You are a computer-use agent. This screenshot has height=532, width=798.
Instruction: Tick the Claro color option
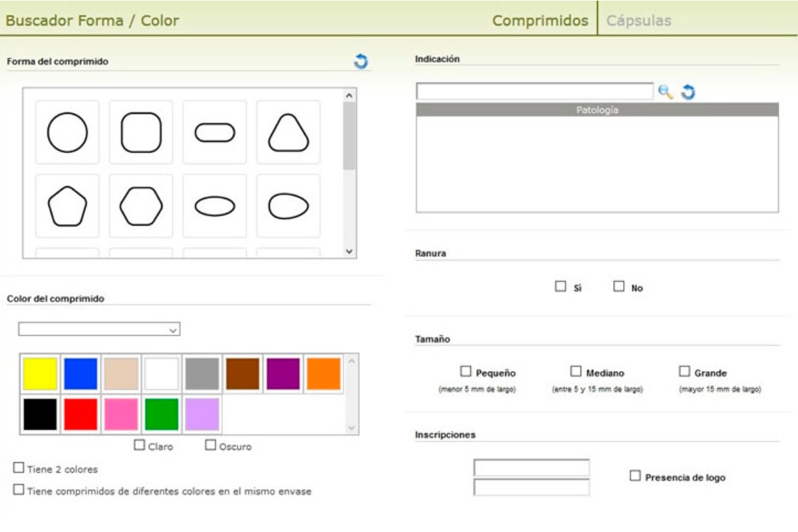click(140, 445)
